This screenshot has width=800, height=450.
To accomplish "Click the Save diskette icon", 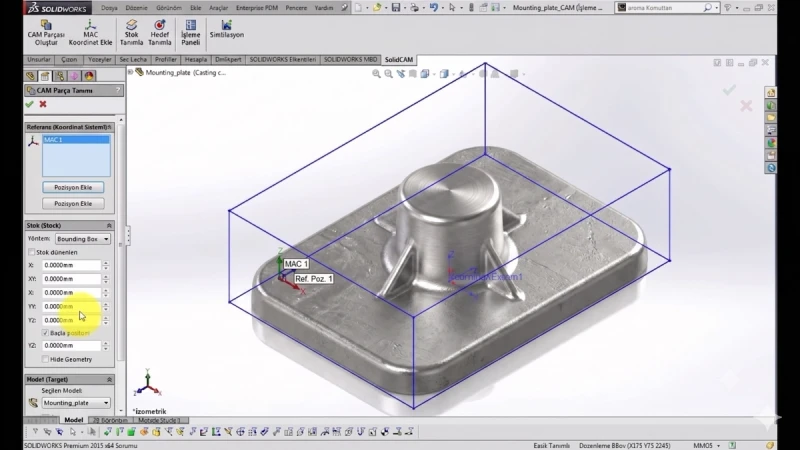I will [395, 8].
